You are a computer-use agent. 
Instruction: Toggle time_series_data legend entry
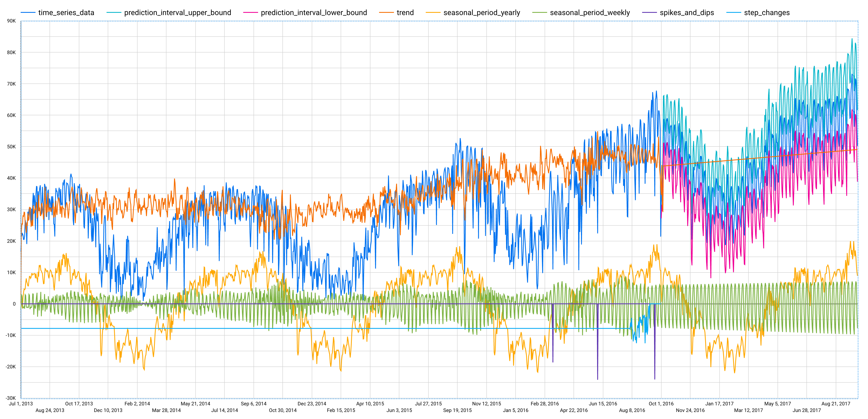pyautogui.click(x=58, y=13)
